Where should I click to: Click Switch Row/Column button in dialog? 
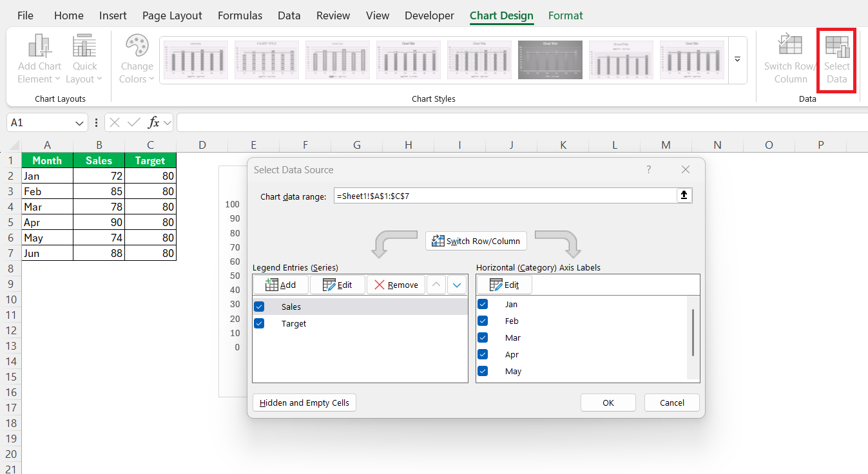476,241
